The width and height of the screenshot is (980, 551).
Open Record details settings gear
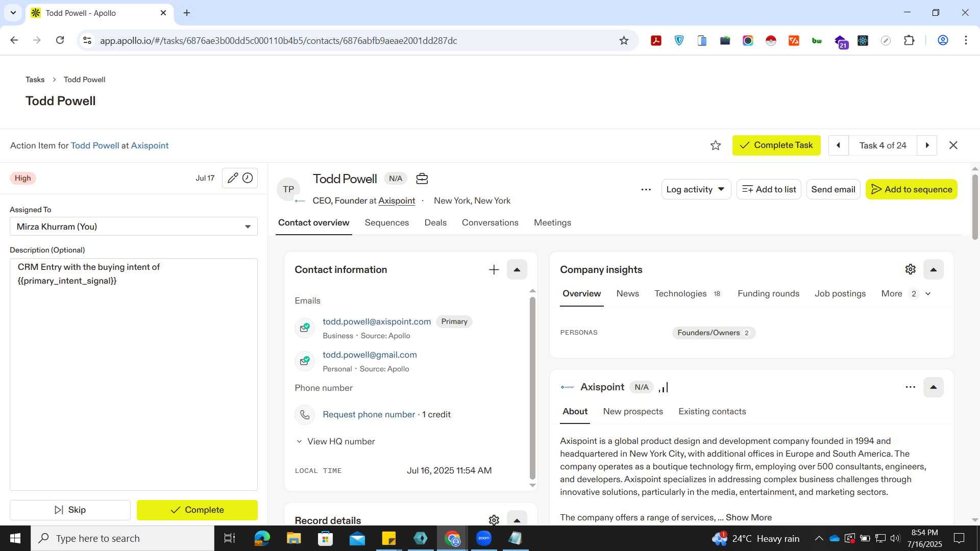point(494,520)
